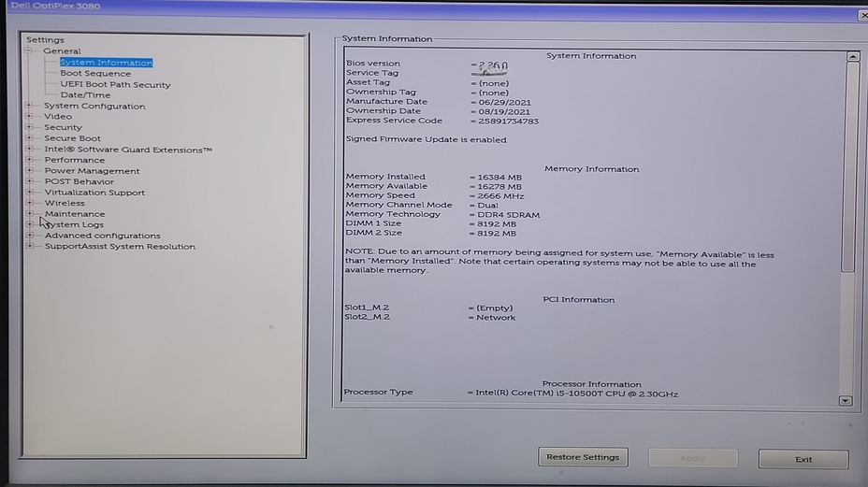Click the Express Service Code value 25891734783

point(508,122)
